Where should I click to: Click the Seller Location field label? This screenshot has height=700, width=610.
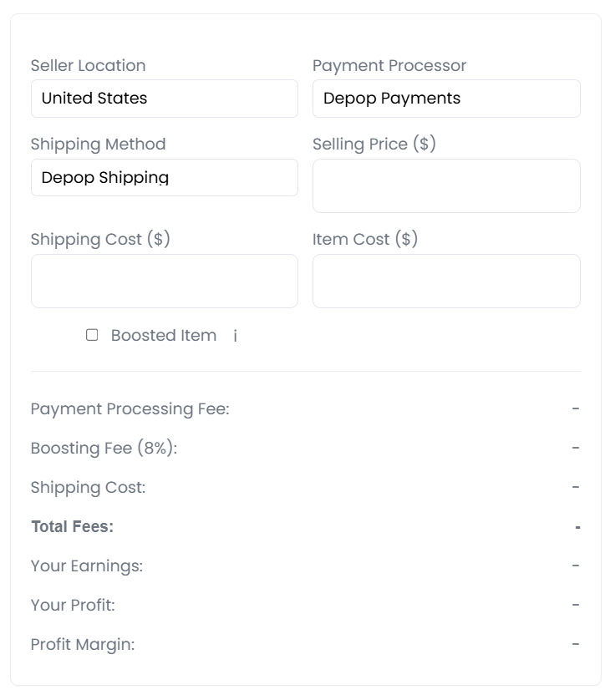[88, 66]
